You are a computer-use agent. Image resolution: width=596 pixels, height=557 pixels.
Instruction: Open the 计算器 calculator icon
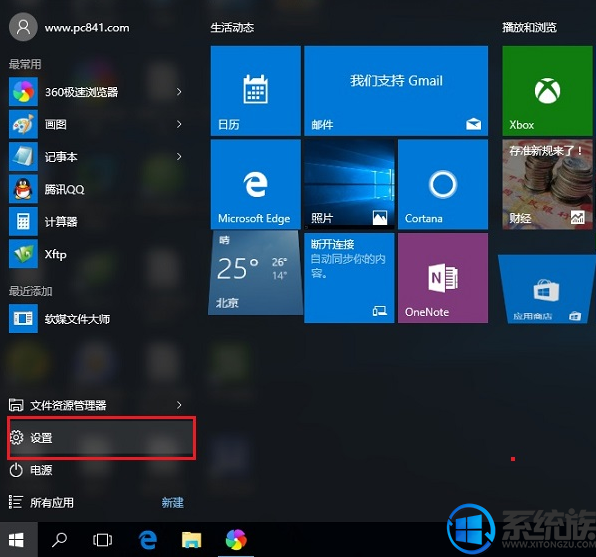(23, 221)
